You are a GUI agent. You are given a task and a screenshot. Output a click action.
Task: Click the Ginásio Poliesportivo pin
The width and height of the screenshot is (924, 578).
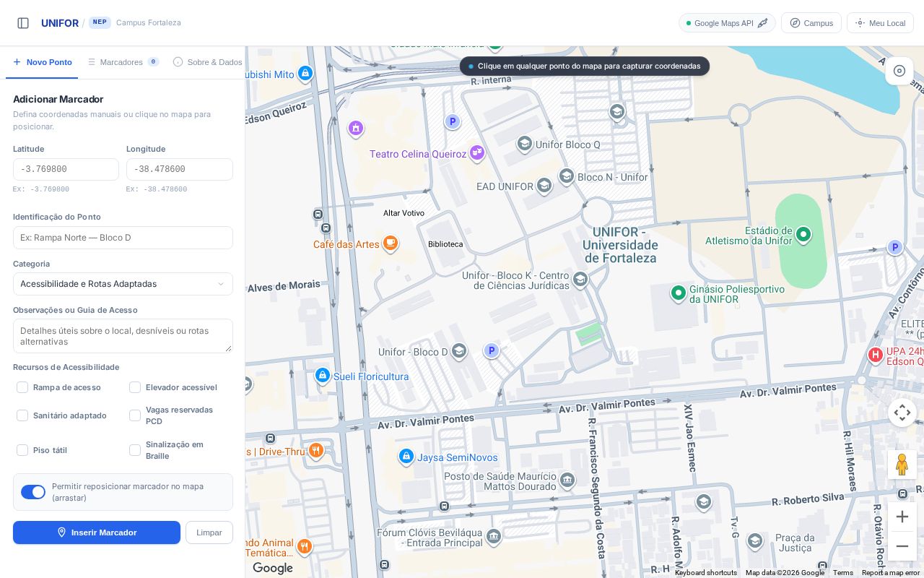coord(678,293)
